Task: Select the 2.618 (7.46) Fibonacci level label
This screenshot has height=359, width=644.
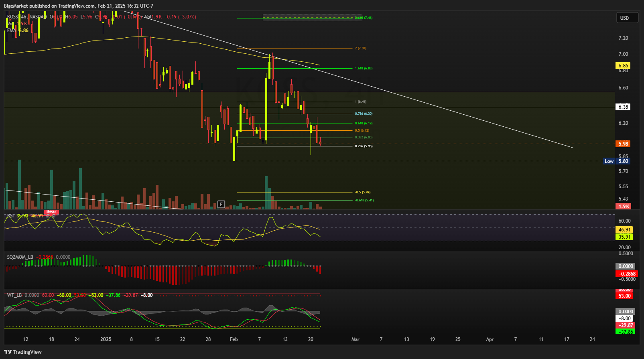Action: pyautogui.click(x=364, y=18)
